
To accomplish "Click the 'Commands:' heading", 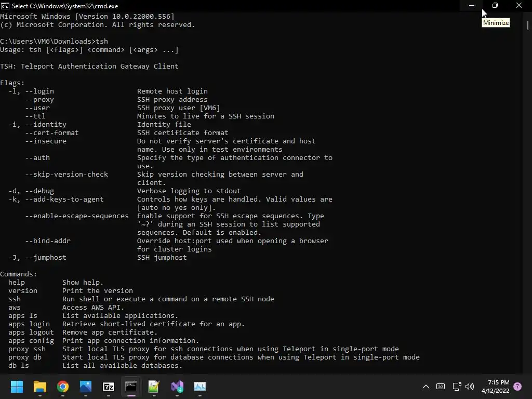I will (x=19, y=274).
